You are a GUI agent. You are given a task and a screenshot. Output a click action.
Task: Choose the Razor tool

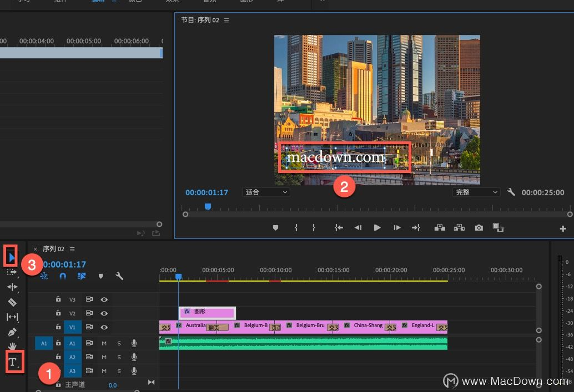tap(12, 302)
